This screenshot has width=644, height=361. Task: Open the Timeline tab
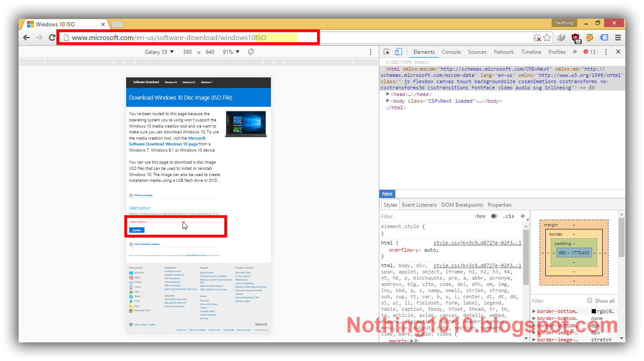click(531, 52)
